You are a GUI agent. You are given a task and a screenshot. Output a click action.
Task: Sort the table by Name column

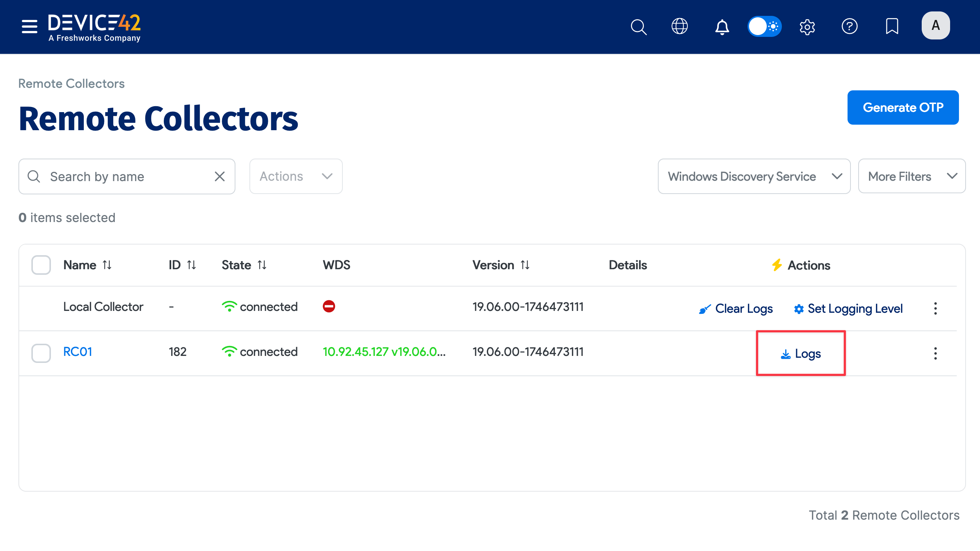click(107, 265)
